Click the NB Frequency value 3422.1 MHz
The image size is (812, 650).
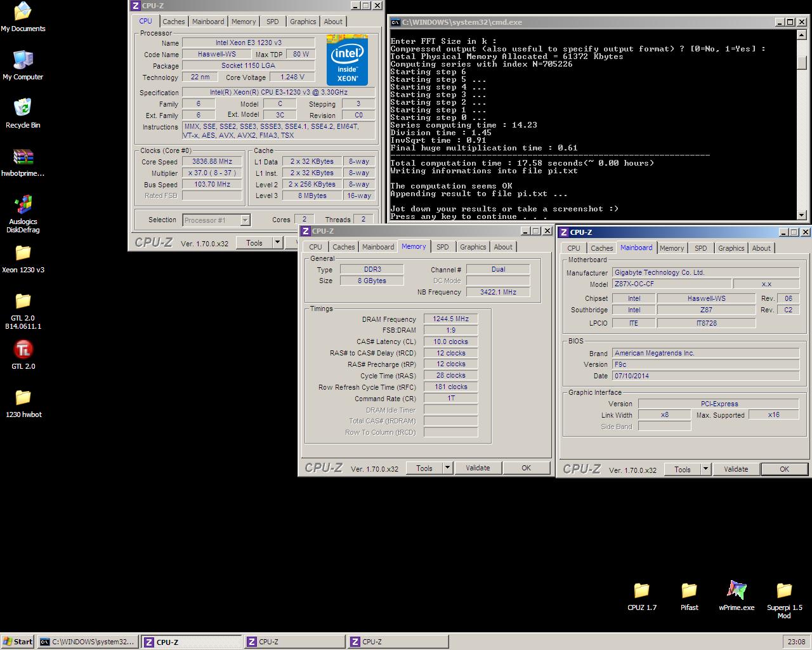[498, 292]
